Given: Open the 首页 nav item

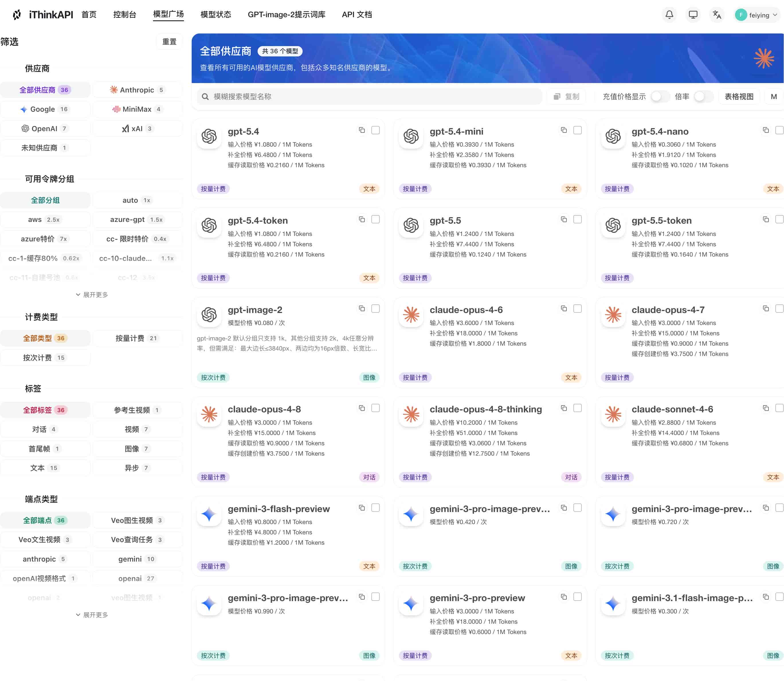Looking at the screenshot, I should [x=89, y=14].
